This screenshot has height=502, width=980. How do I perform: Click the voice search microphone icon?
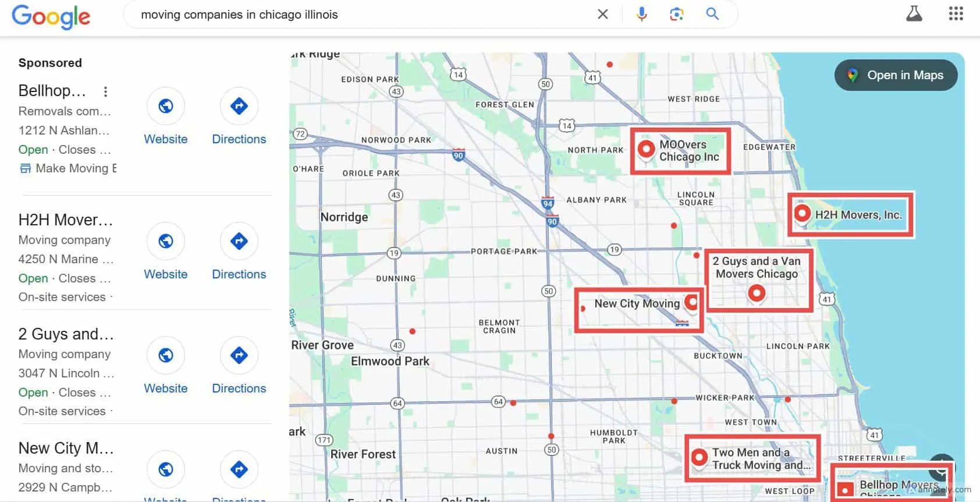click(641, 15)
